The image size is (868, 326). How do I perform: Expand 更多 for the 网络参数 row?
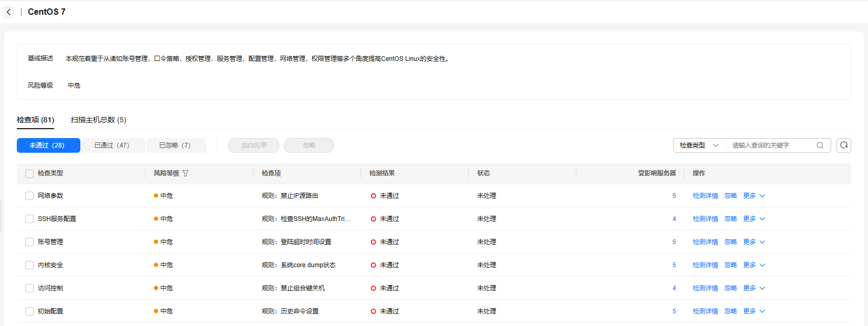pyautogui.click(x=754, y=196)
